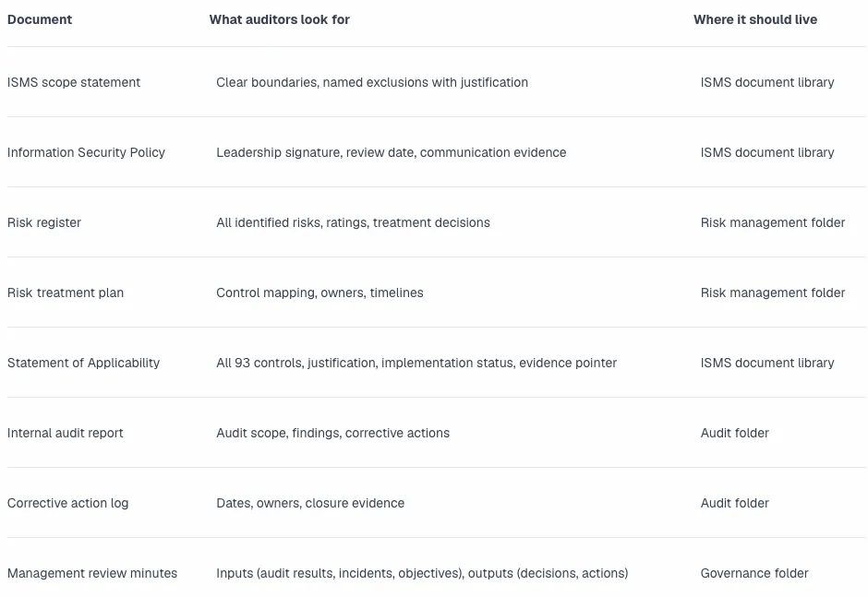Image resolution: width=868 pixels, height=597 pixels.
Task: Select the Management review minutes cell
Action: (x=92, y=573)
